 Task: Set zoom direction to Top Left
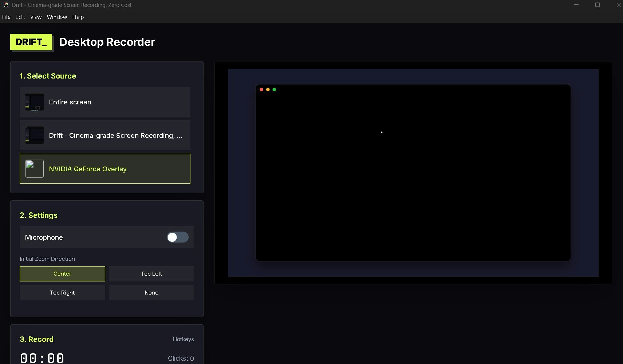click(151, 274)
